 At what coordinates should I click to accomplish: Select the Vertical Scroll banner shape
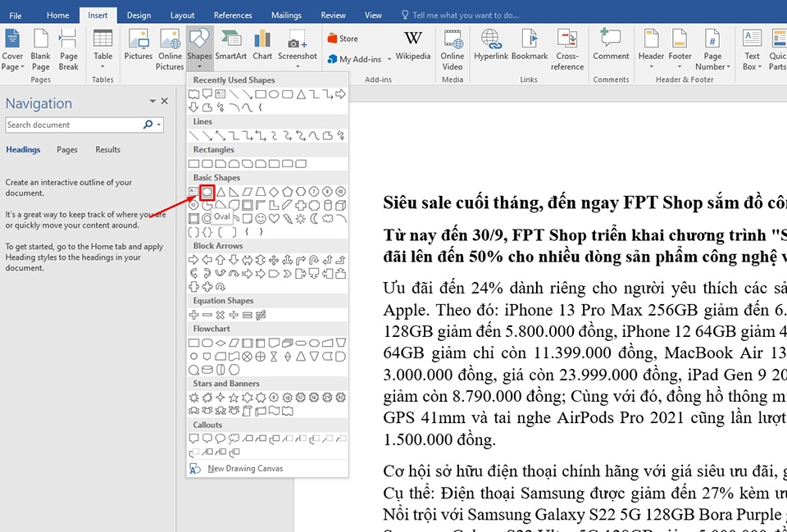247,412
